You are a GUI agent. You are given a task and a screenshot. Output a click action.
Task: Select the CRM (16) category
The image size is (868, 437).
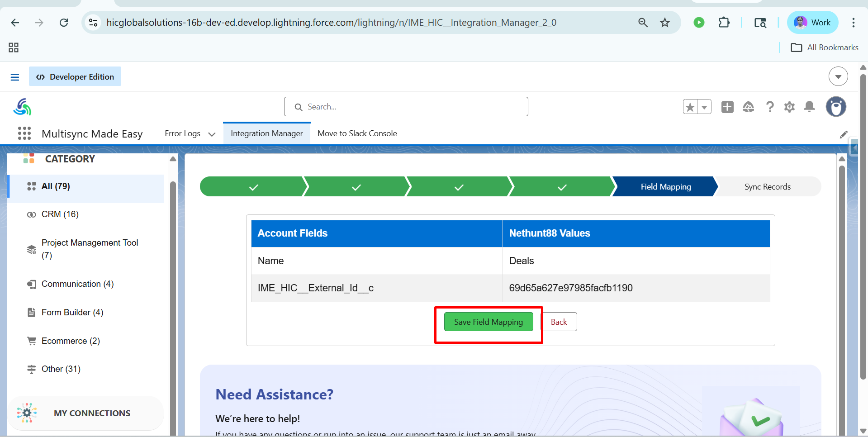point(60,214)
